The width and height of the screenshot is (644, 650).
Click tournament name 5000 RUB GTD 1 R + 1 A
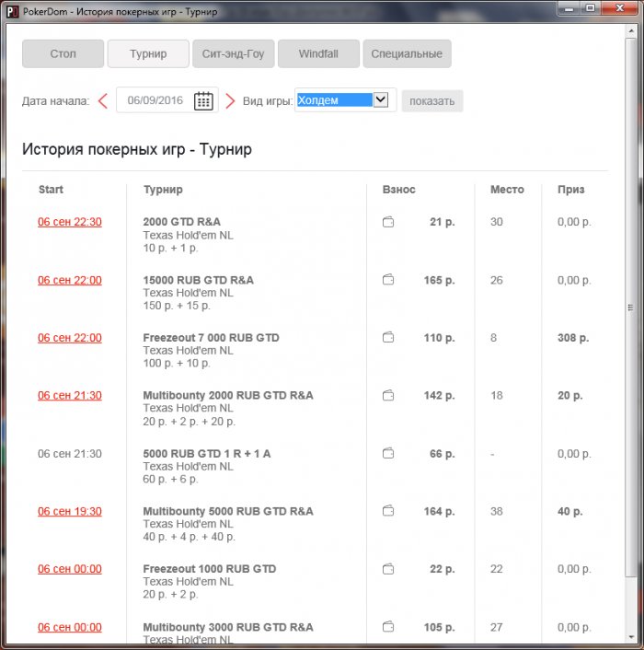click(x=207, y=454)
